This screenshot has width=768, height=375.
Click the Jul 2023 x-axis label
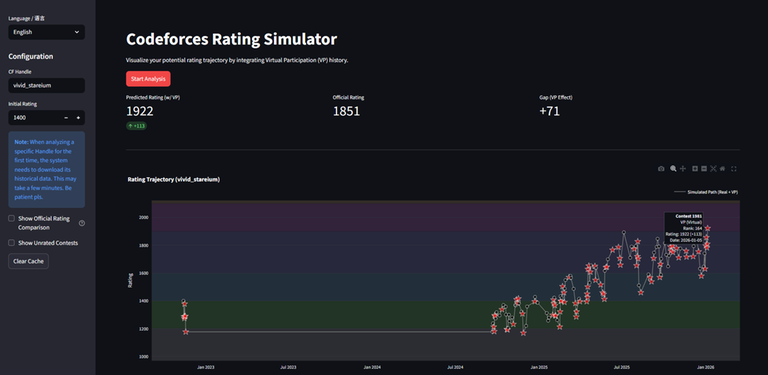click(288, 366)
